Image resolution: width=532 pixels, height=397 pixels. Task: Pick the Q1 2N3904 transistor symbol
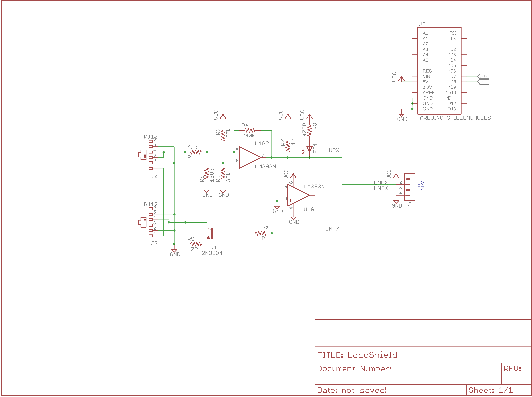[x=210, y=233]
